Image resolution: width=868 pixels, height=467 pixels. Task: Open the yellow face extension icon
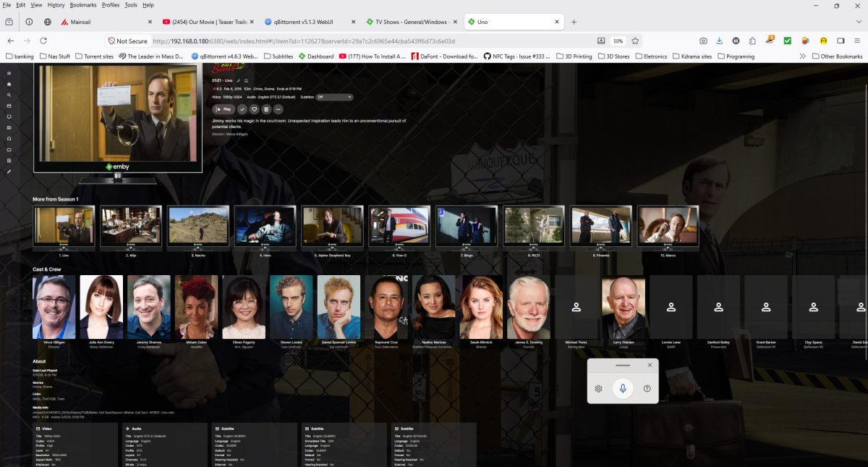824,41
